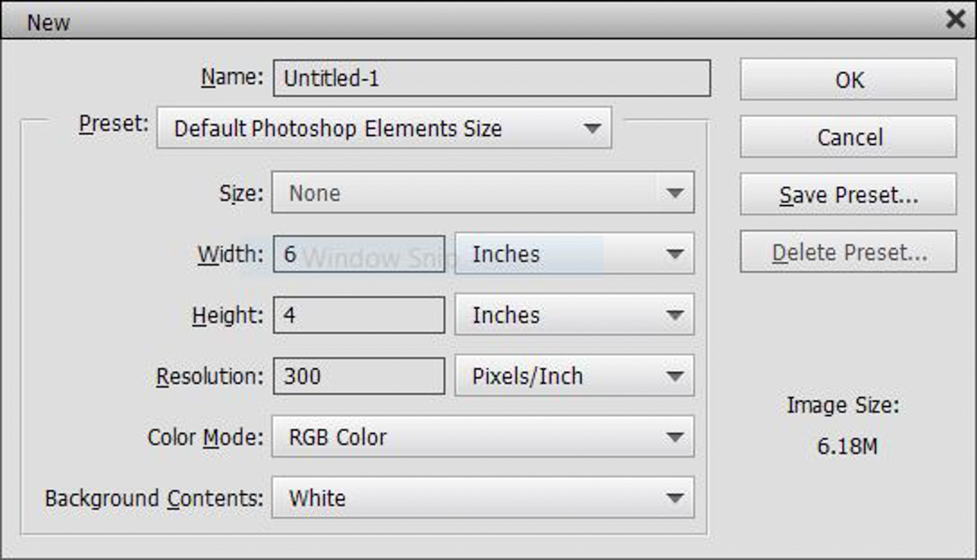Click the New dialog title text
This screenshot has width=977, height=560.
pos(48,22)
